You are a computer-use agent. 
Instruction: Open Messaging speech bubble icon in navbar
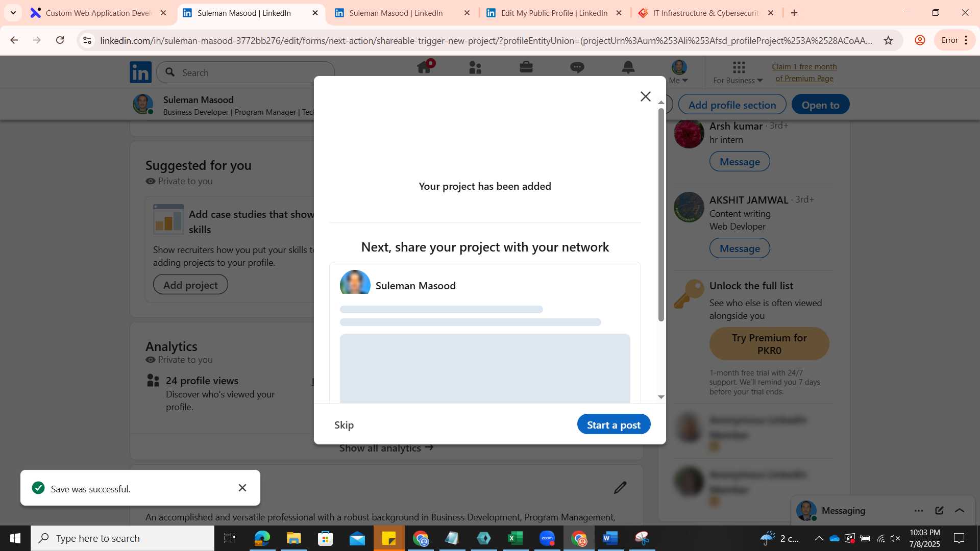point(577,67)
